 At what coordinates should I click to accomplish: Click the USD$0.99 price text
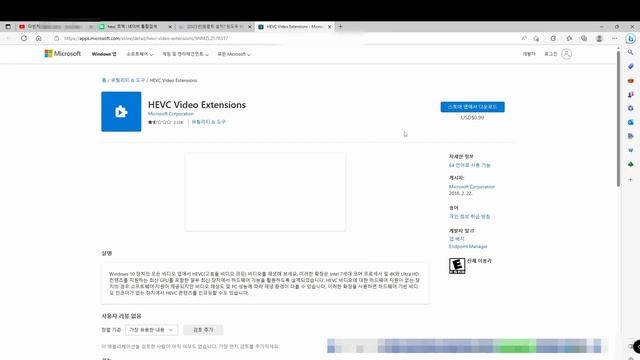coord(472,118)
